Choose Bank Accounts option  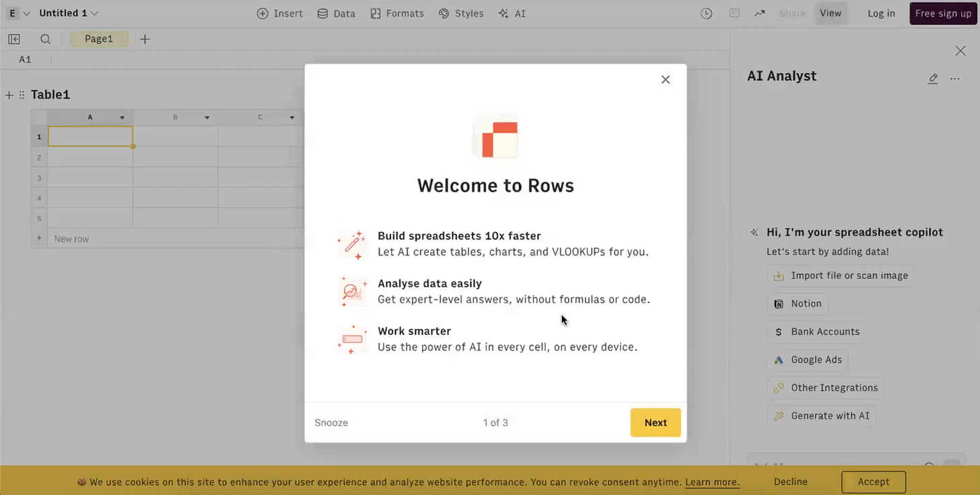[x=816, y=332]
